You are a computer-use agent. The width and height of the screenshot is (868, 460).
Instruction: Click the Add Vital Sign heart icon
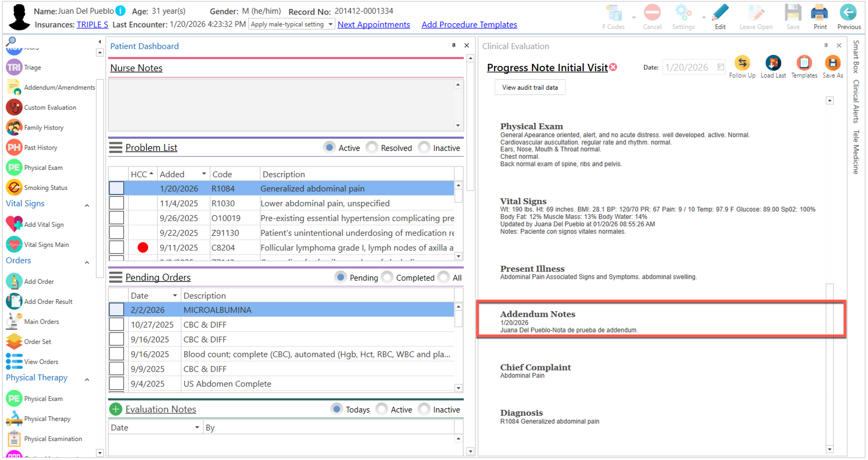point(14,224)
